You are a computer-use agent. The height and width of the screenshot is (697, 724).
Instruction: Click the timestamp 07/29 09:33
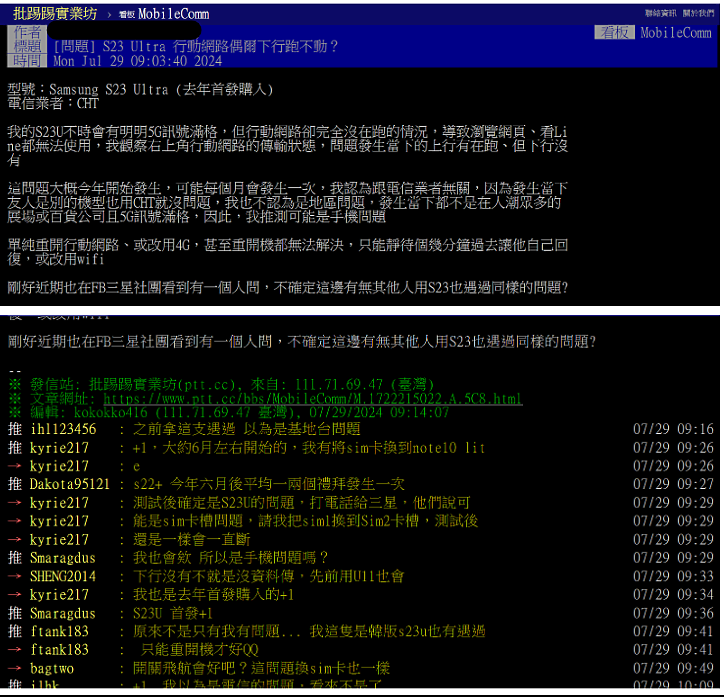click(x=673, y=576)
